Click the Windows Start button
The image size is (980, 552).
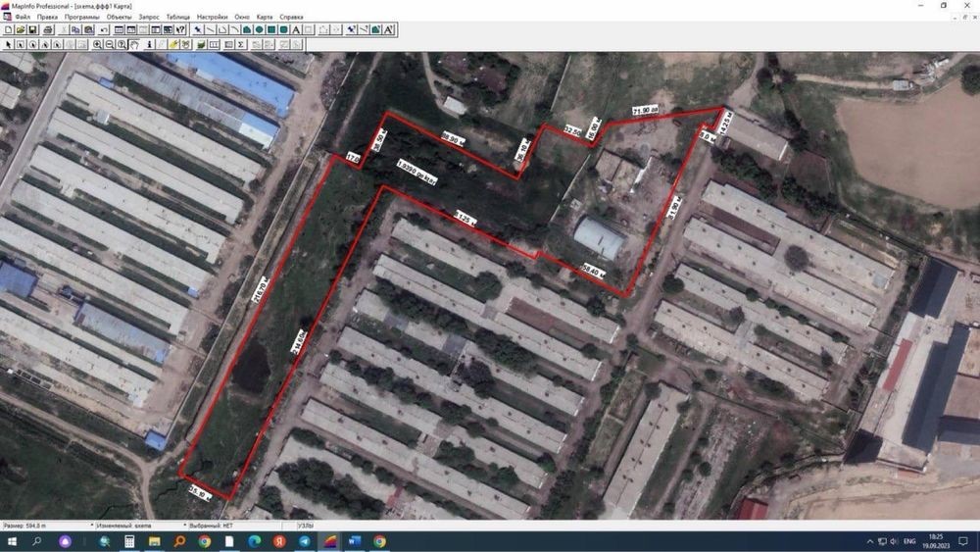point(12,541)
